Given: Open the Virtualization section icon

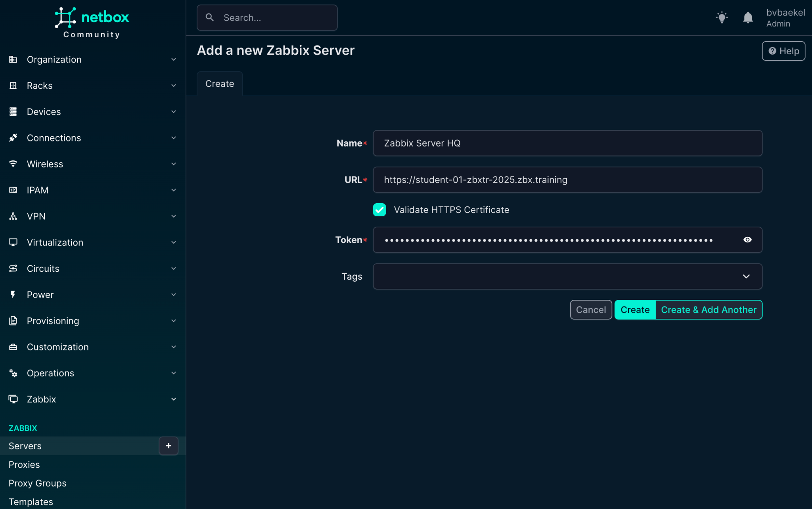Looking at the screenshot, I should [x=13, y=242].
